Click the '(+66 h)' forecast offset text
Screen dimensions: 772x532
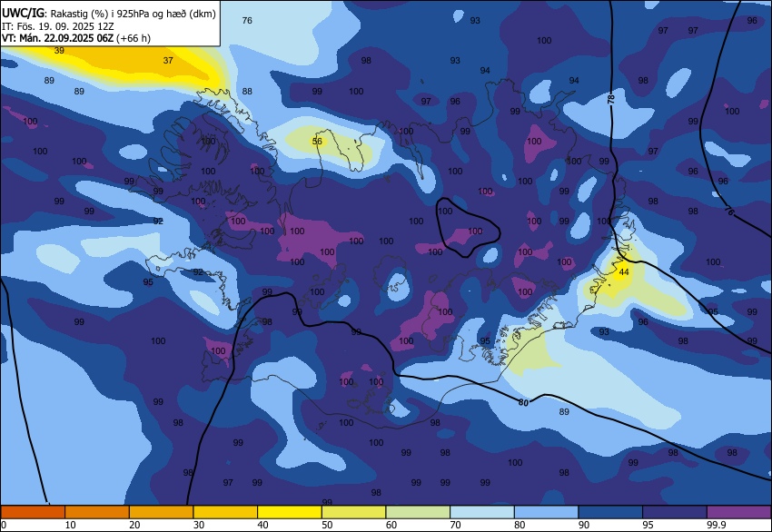tap(134, 38)
